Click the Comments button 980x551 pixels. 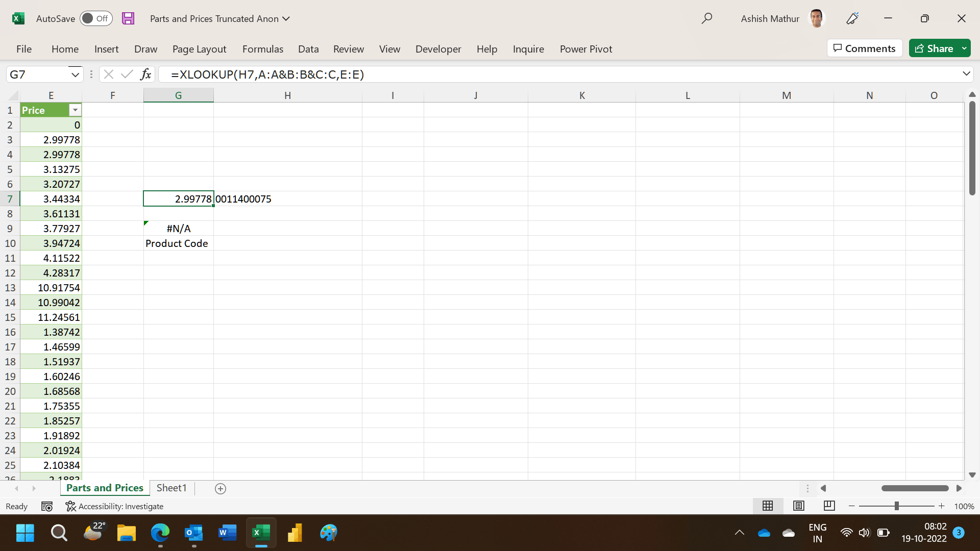coord(864,48)
